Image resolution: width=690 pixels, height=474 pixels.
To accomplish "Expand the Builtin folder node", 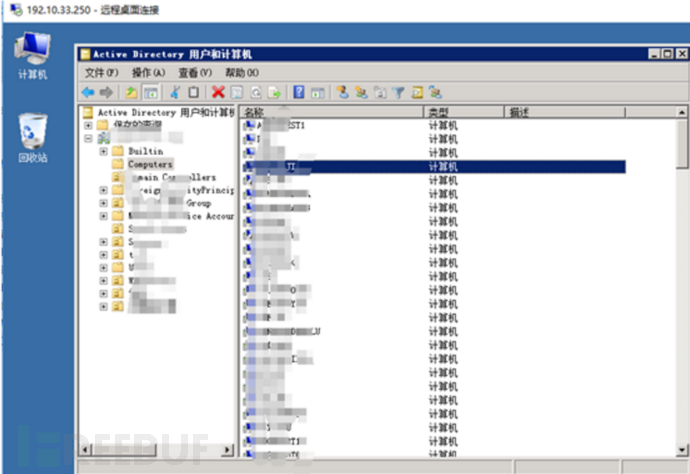I will point(103,151).
